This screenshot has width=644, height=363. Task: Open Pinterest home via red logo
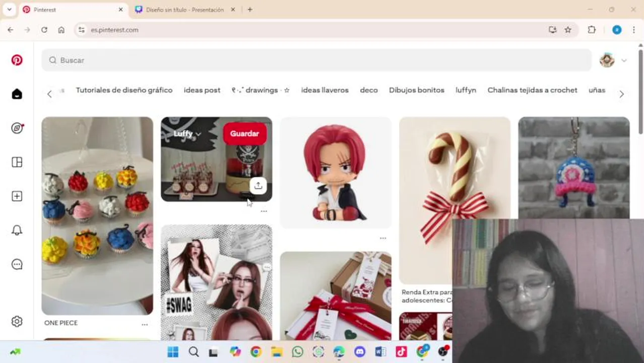point(17,60)
